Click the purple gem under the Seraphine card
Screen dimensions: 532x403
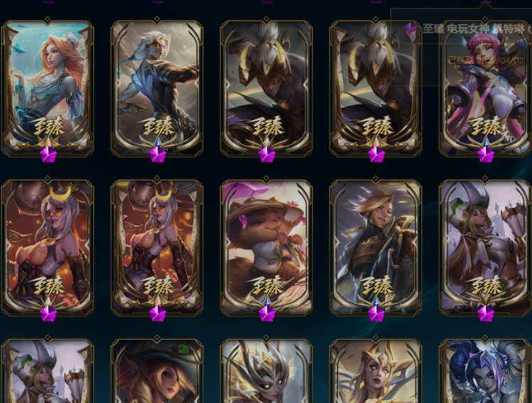click(48, 154)
